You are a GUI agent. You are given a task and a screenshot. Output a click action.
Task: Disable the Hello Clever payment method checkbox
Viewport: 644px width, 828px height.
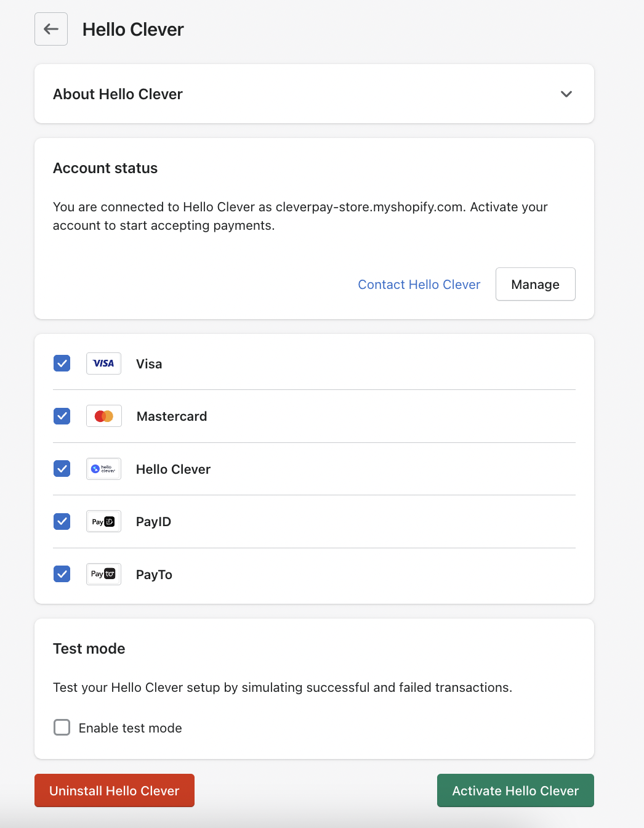click(x=62, y=469)
